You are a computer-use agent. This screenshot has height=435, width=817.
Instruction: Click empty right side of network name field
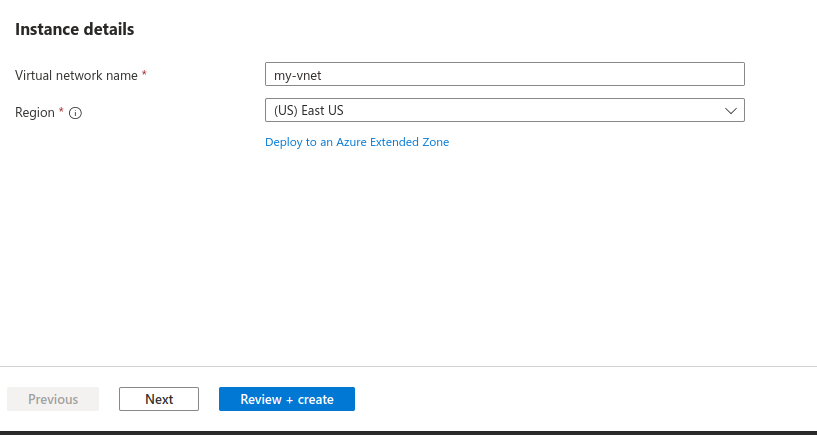tap(650, 75)
